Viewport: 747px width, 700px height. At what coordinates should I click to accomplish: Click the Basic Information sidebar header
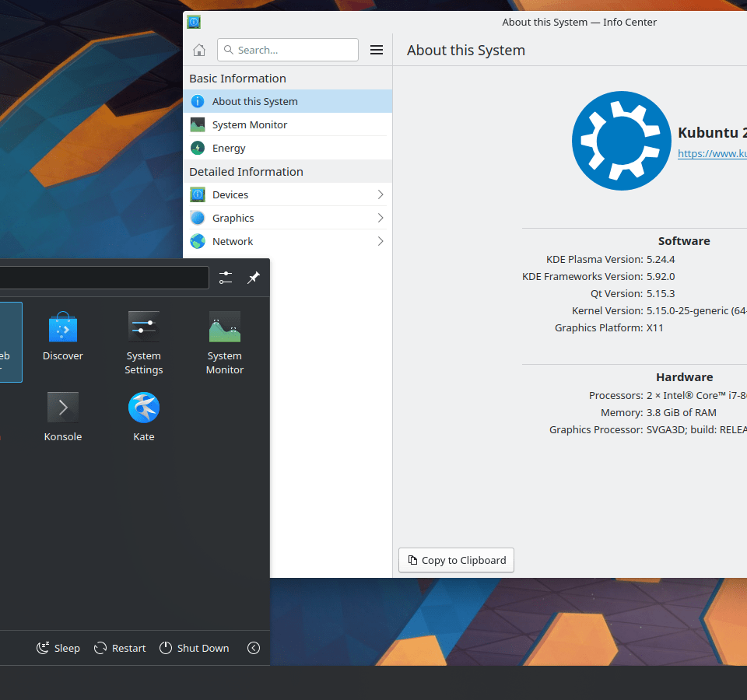pos(238,79)
